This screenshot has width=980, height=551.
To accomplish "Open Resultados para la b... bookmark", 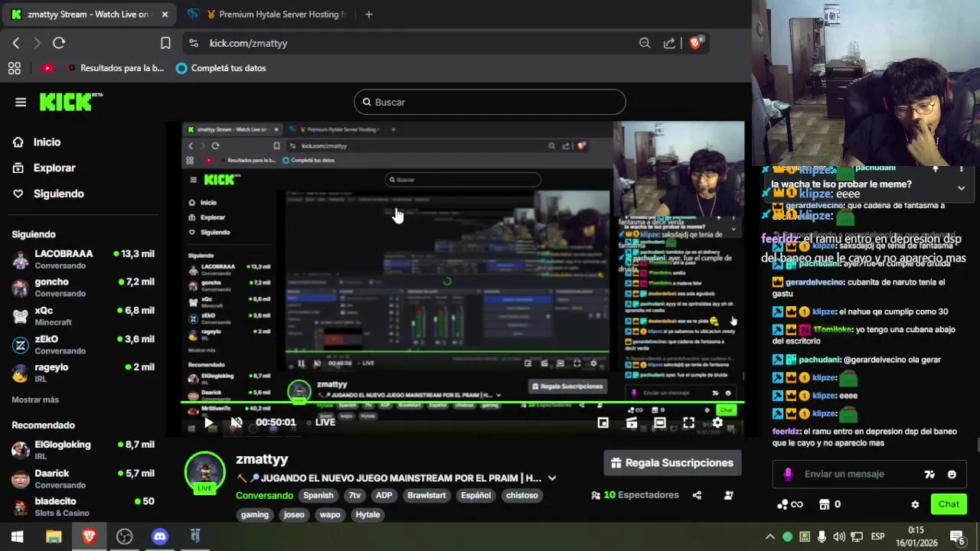I will tap(116, 68).
